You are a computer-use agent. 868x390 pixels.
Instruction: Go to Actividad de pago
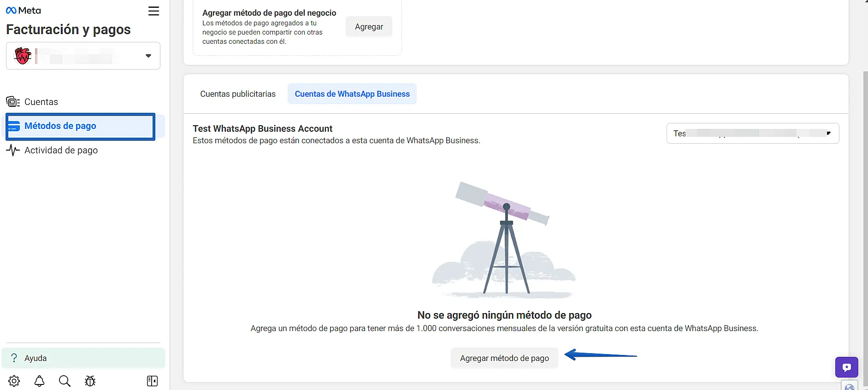61,150
